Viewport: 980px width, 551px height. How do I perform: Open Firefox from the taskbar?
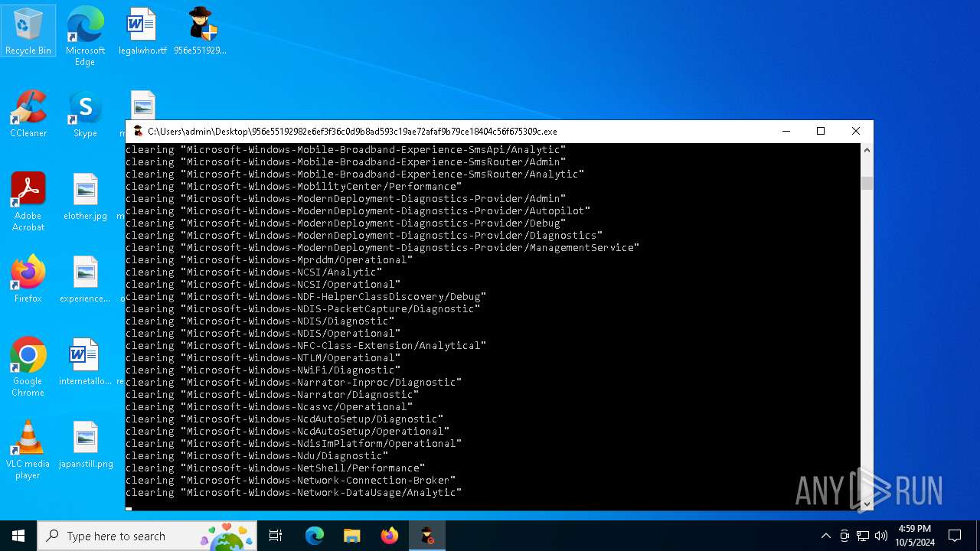point(390,536)
